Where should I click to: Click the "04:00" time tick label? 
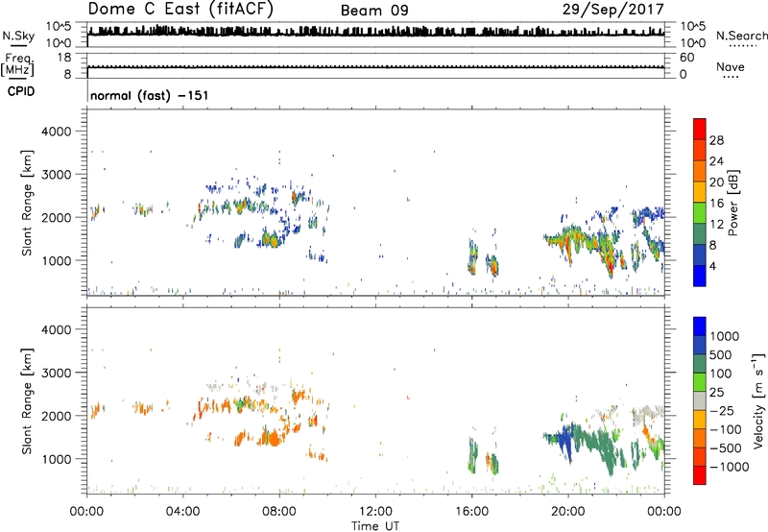point(183,512)
